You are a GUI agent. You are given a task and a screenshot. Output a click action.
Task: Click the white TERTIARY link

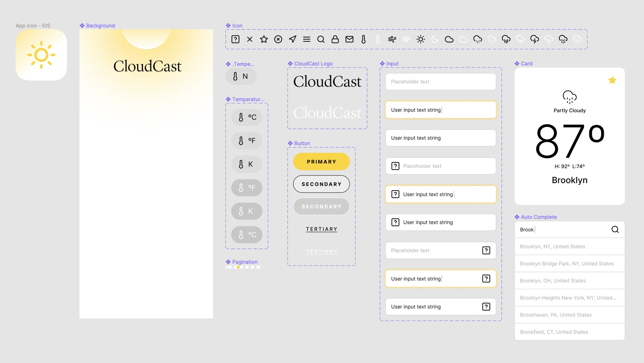(321, 251)
